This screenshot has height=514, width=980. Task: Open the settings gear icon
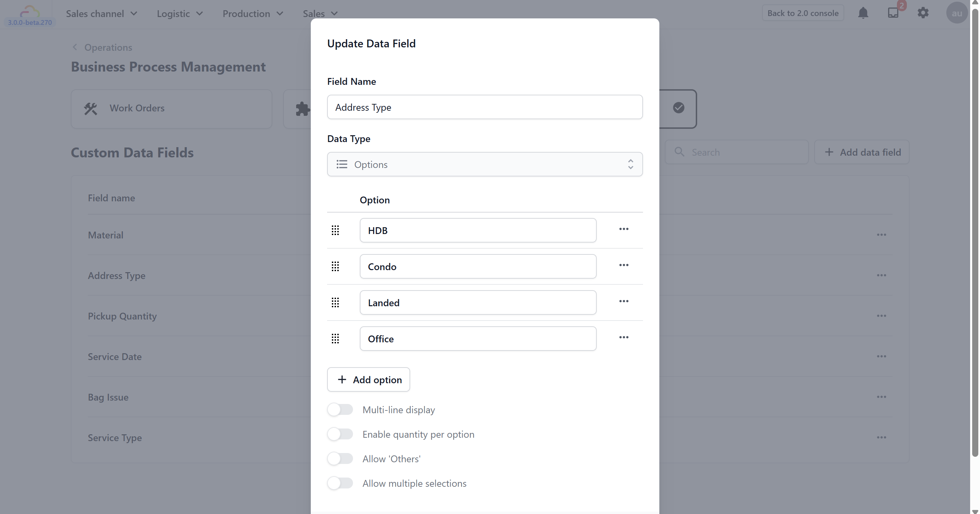pos(923,13)
